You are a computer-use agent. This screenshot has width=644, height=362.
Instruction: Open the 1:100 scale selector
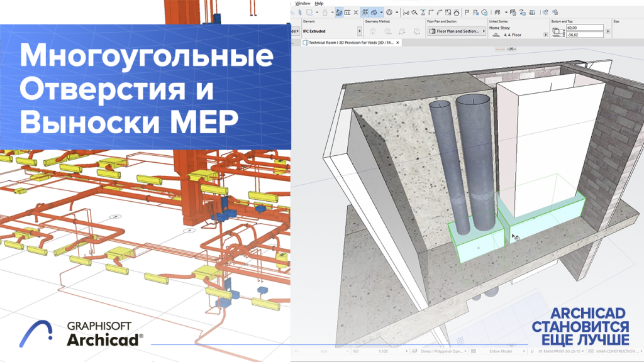coord(380,351)
